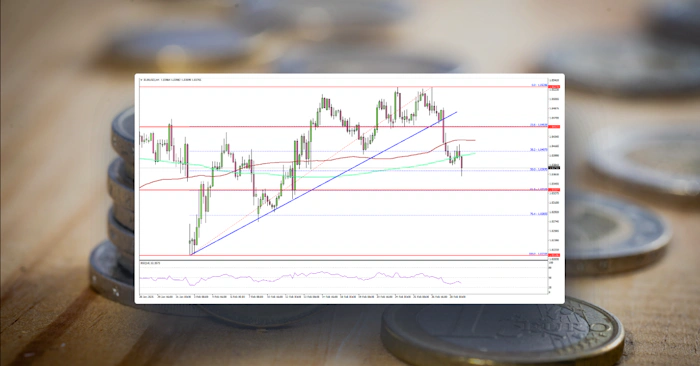This screenshot has height=366, width=700.
Task: Select the thin red diagonal Fibonacci line
Action: 311,171
